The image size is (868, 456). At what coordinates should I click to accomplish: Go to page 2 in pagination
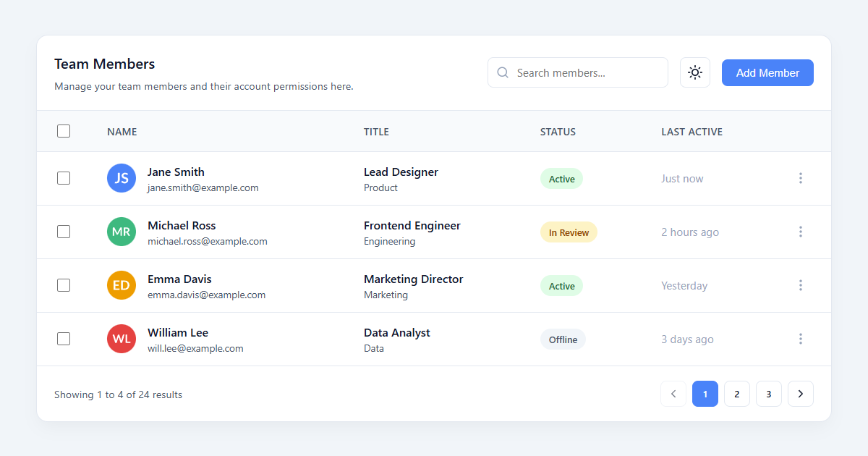[x=737, y=394]
